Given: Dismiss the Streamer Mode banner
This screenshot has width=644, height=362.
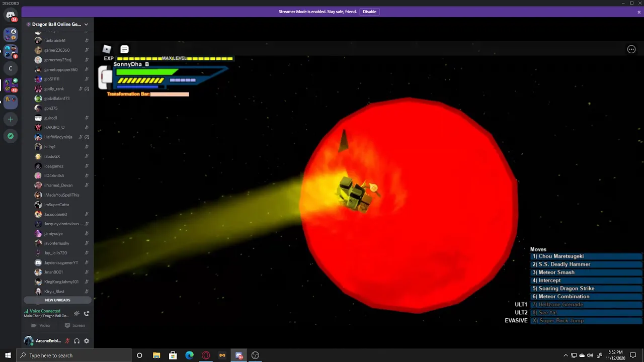Looking at the screenshot, I should point(639,12).
